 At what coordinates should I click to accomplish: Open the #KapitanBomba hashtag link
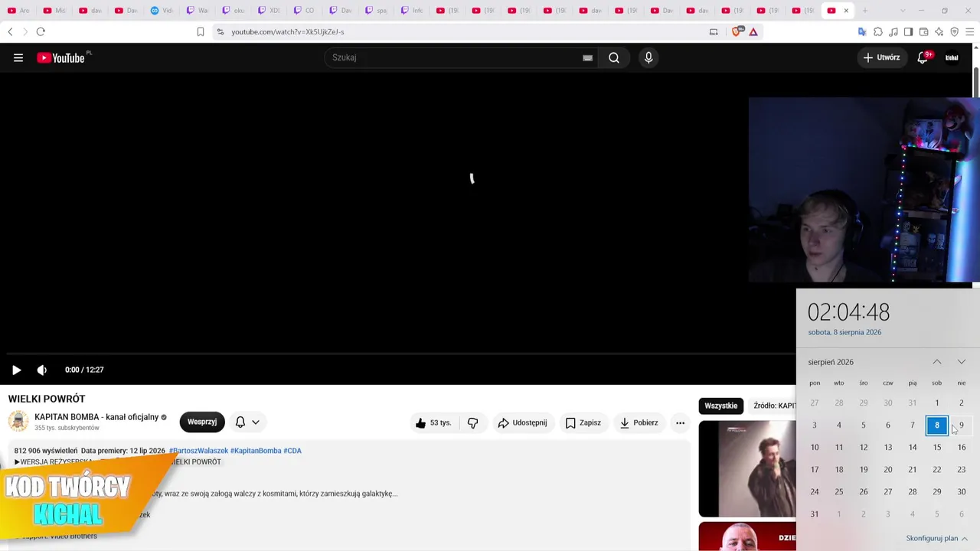point(256,451)
